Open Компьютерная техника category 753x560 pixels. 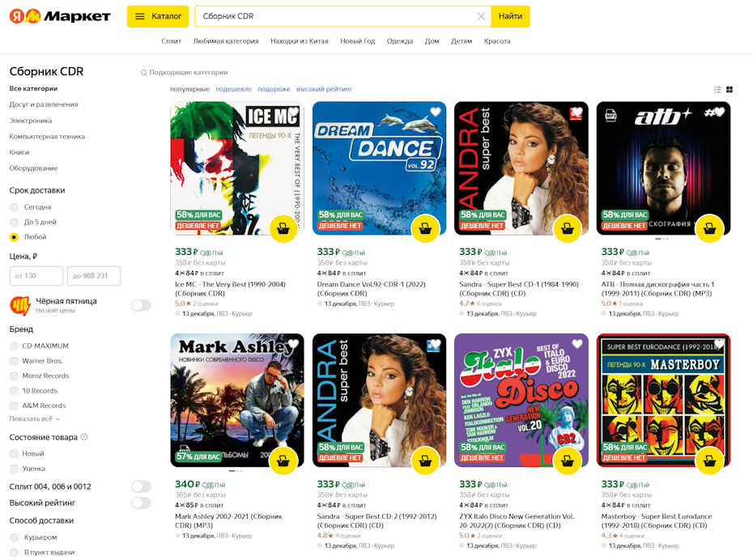[x=47, y=136]
